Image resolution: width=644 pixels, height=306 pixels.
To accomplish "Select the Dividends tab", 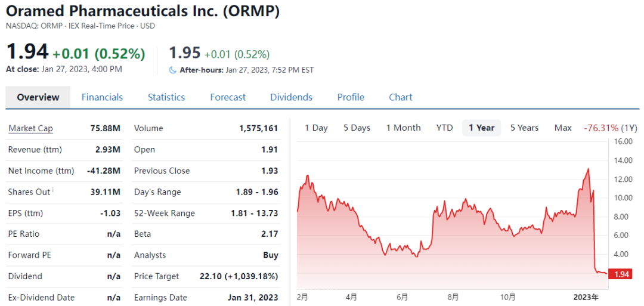I will [x=291, y=97].
